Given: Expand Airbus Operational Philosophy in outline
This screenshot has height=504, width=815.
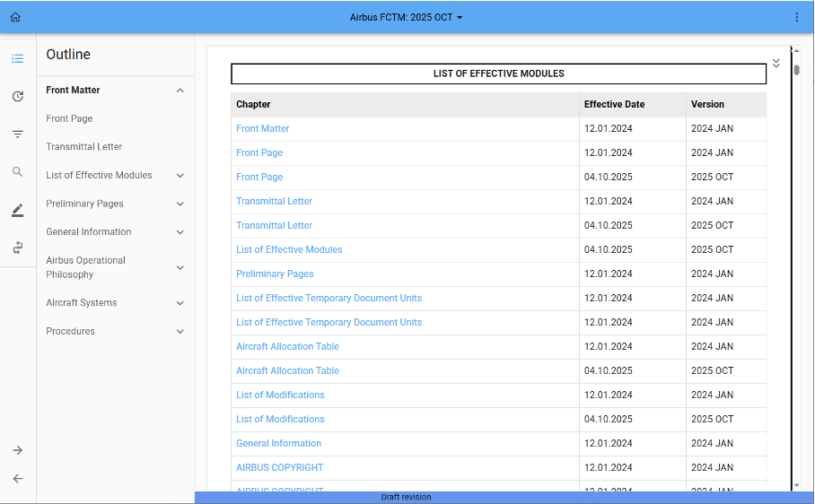Looking at the screenshot, I should pos(180,268).
